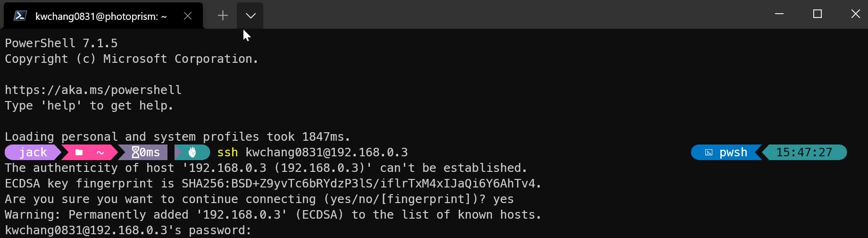Click the SHA256 fingerprint text

[x=361, y=183]
